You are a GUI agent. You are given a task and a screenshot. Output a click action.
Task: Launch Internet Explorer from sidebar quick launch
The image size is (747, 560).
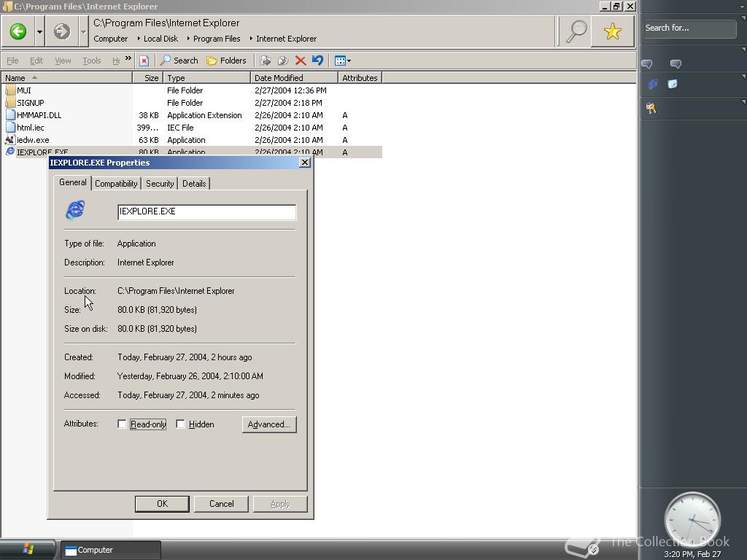pyautogui.click(x=653, y=85)
